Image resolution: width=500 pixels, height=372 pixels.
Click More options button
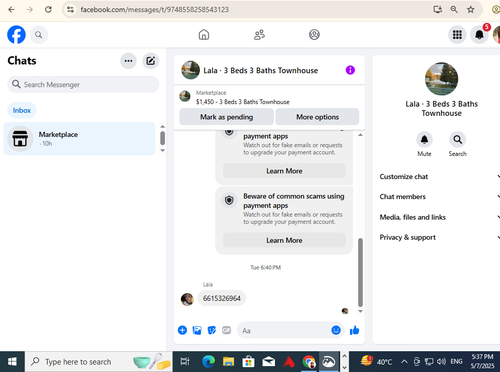pyautogui.click(x=317, y=117)
